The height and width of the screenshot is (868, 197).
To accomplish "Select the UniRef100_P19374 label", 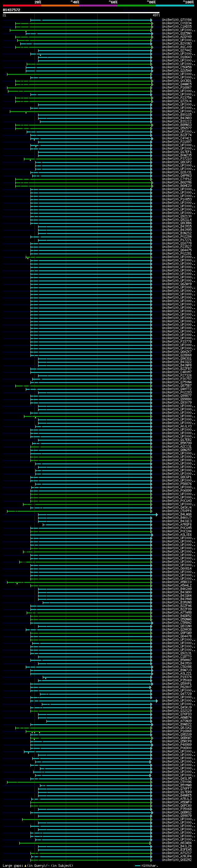I will (x=177, y=677).
